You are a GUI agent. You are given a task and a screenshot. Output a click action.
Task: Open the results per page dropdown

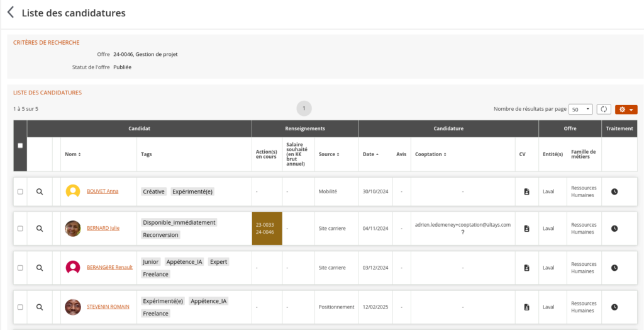click(580, 109)
